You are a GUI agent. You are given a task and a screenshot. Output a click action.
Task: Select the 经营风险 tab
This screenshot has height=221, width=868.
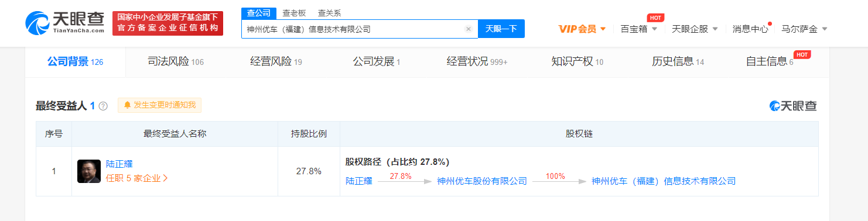pos(276,61)
